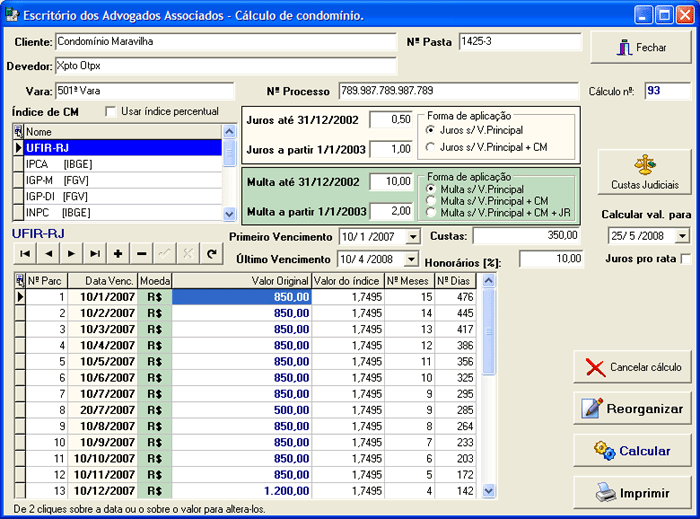Click the Imprimir button
700x519 pixels.
click(x=633, y=493)
